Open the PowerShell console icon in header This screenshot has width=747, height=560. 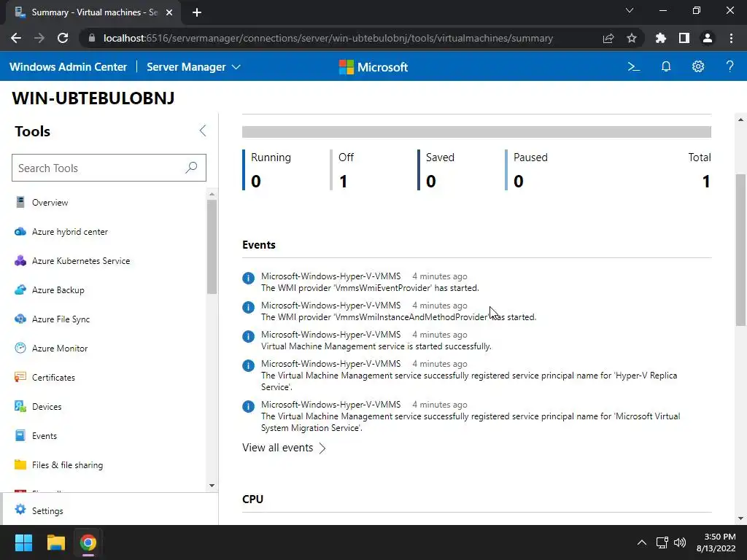click(634, 67)
